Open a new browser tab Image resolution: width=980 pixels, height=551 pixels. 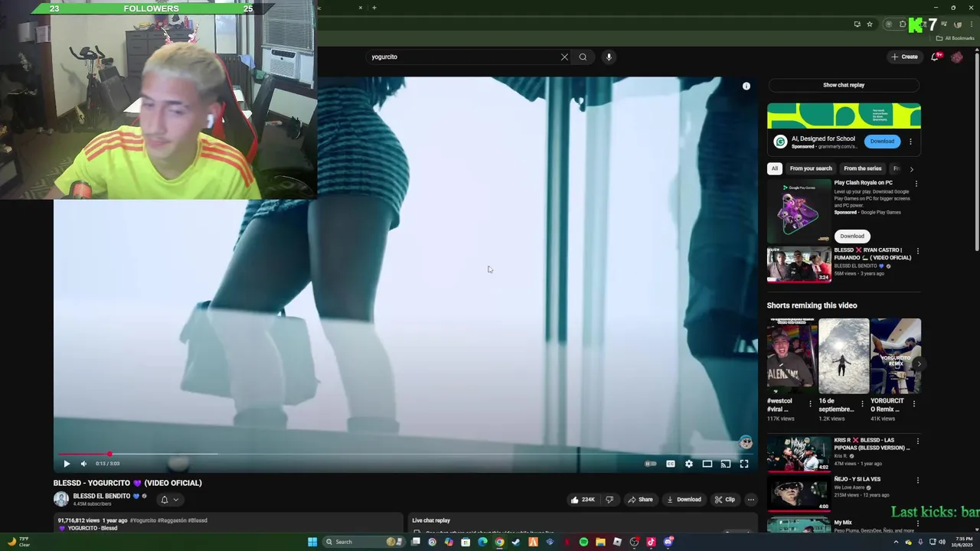(374, 8)
